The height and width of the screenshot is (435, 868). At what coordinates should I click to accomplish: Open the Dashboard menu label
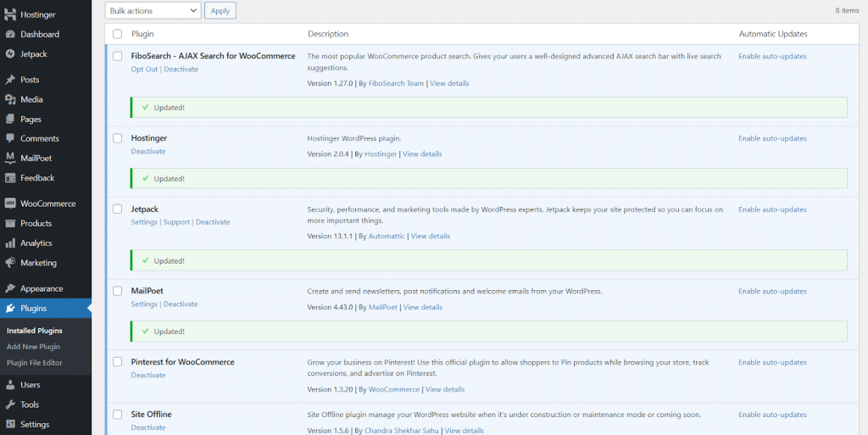coord(40,34)
